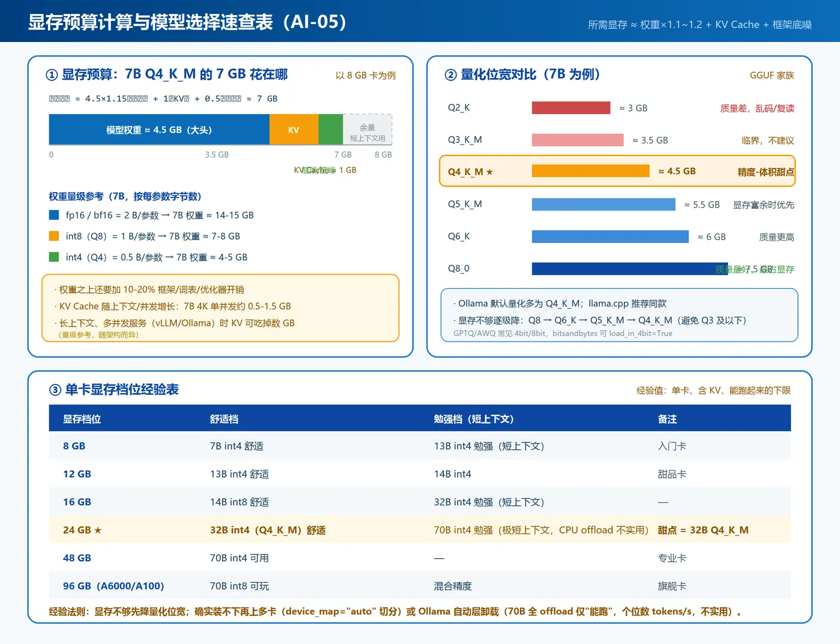Viewport: 840px width, 644px height.
Task: Select the comment "临界，不建议"
Action: [x=768, y=140]
